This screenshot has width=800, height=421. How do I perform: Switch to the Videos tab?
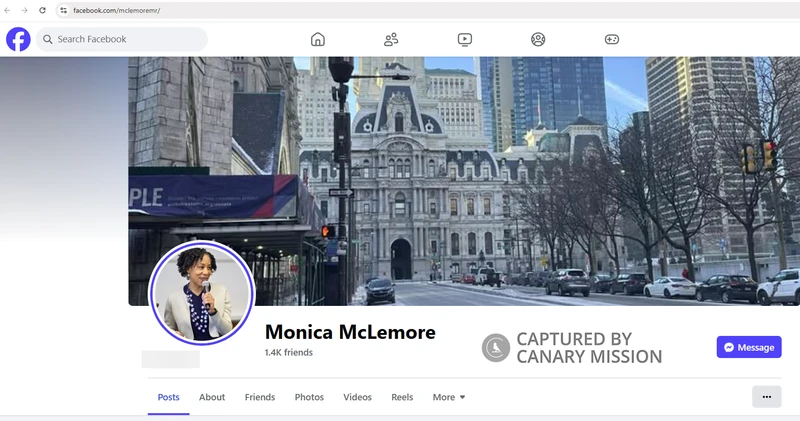pos(357,397)
